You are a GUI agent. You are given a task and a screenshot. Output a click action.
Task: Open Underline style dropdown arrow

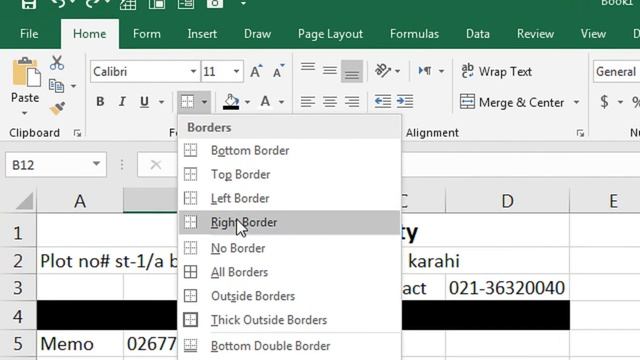coord(162,102)
